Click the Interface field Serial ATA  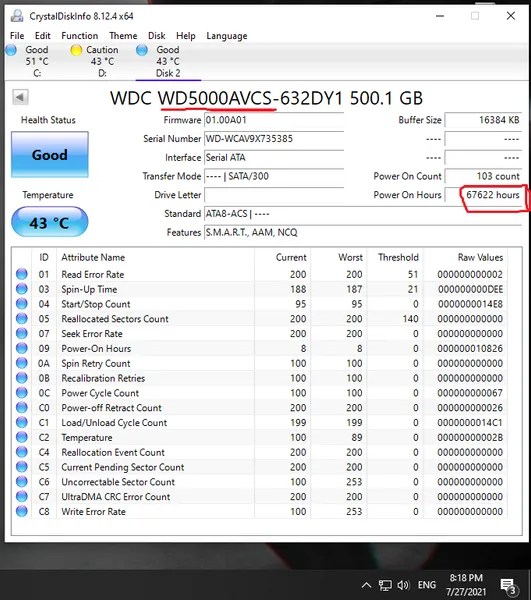pyautogui.click(x=274, y=157)
